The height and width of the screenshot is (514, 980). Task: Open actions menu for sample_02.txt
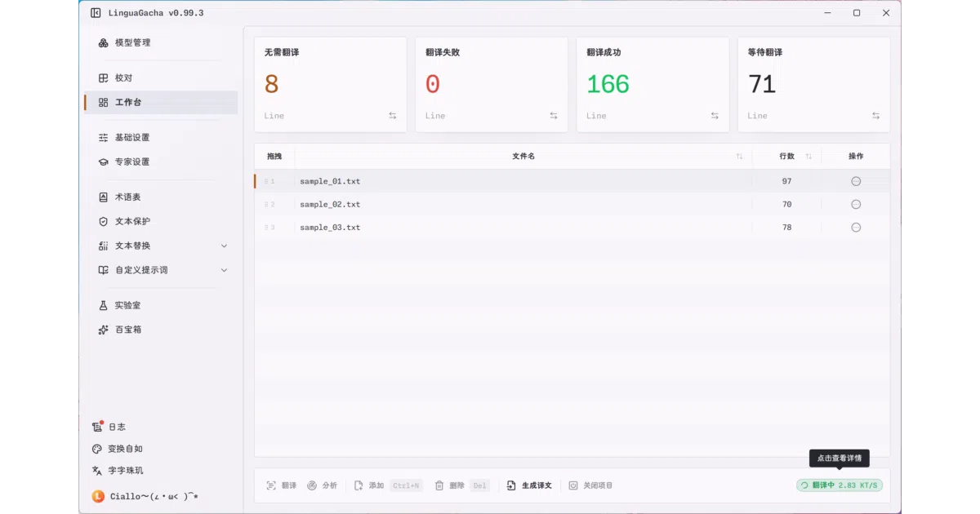(856, 204)
